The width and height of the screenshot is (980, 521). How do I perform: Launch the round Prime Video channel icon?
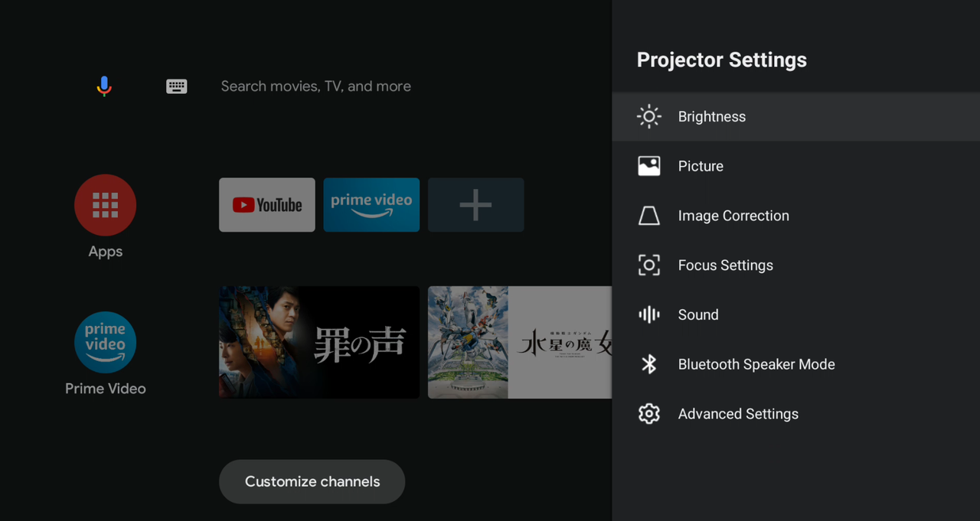pos(105,342)
